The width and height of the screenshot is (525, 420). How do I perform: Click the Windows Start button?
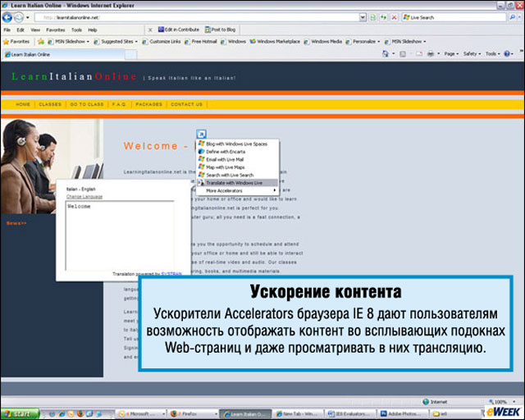pyautogui.click(x=20, y=414)
